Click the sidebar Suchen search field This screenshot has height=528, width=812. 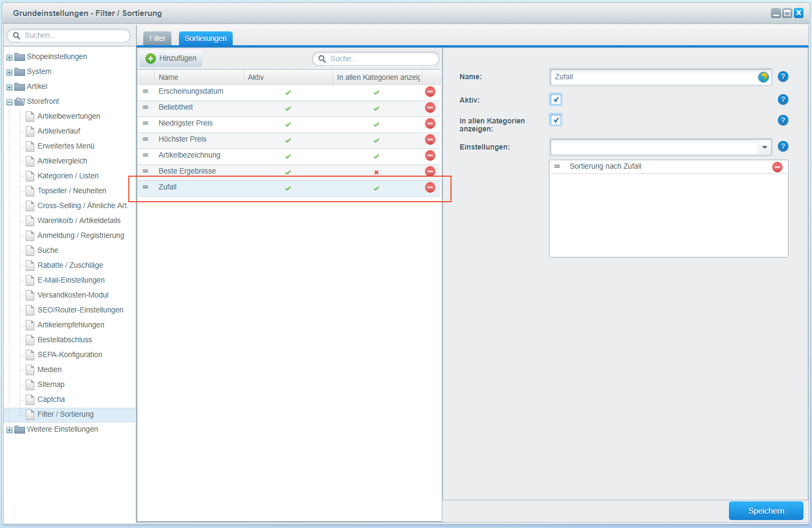tap(68, 36)
